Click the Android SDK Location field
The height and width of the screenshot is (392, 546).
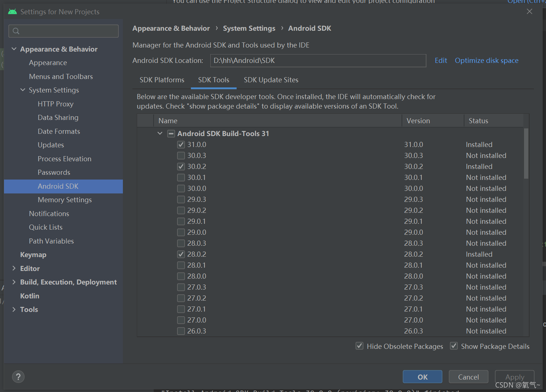click(318, 61)
